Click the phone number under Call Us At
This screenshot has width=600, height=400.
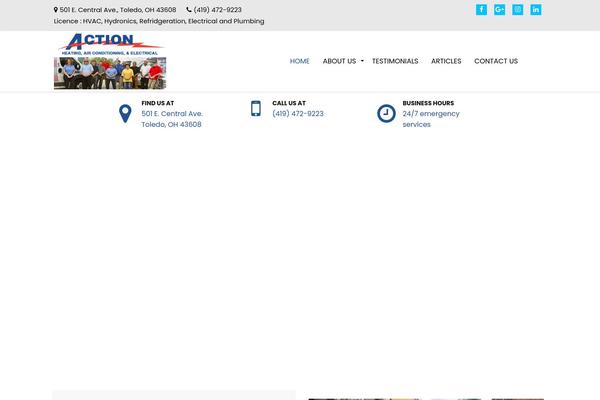[298, 114]
